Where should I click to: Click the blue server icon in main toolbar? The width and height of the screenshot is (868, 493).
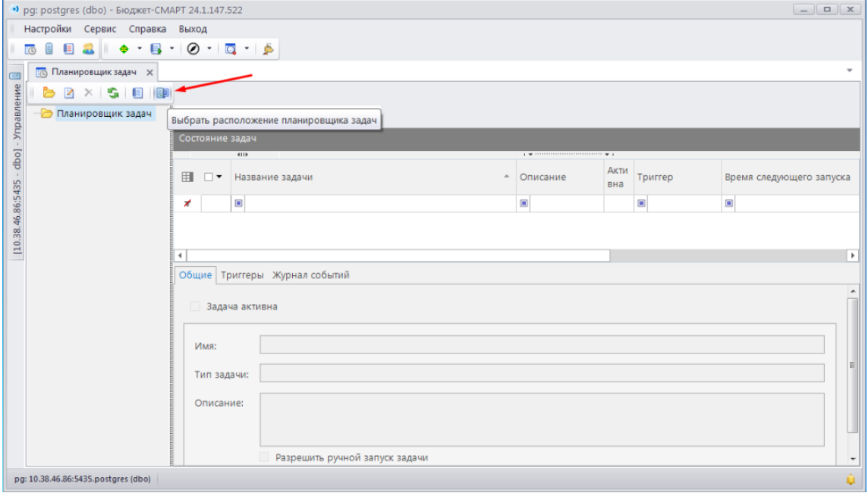click(49, 49)
